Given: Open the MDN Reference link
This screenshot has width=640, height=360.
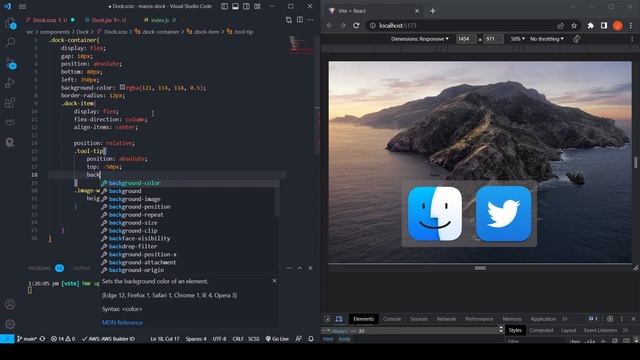Looking at the screenshot, I should click(x=122, y=322).
